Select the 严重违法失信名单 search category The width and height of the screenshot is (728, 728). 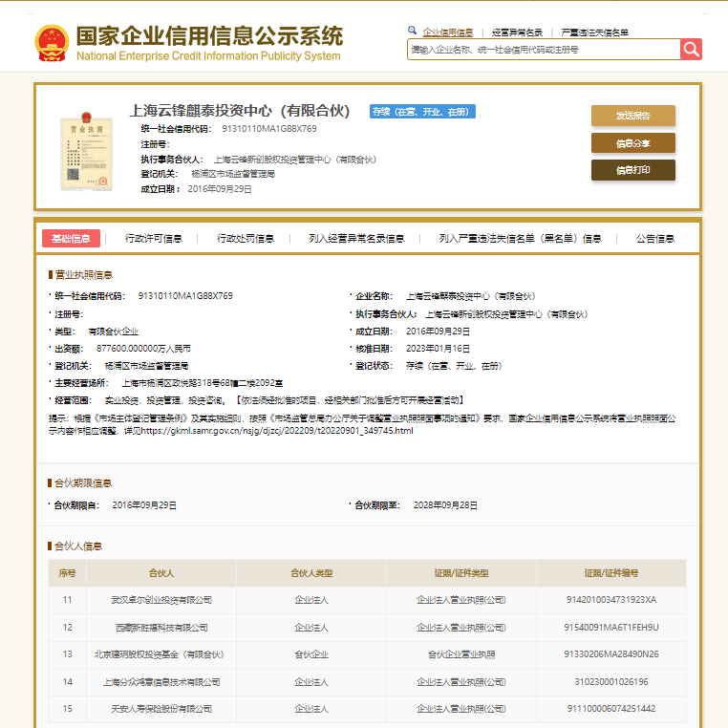coord(594,32)
